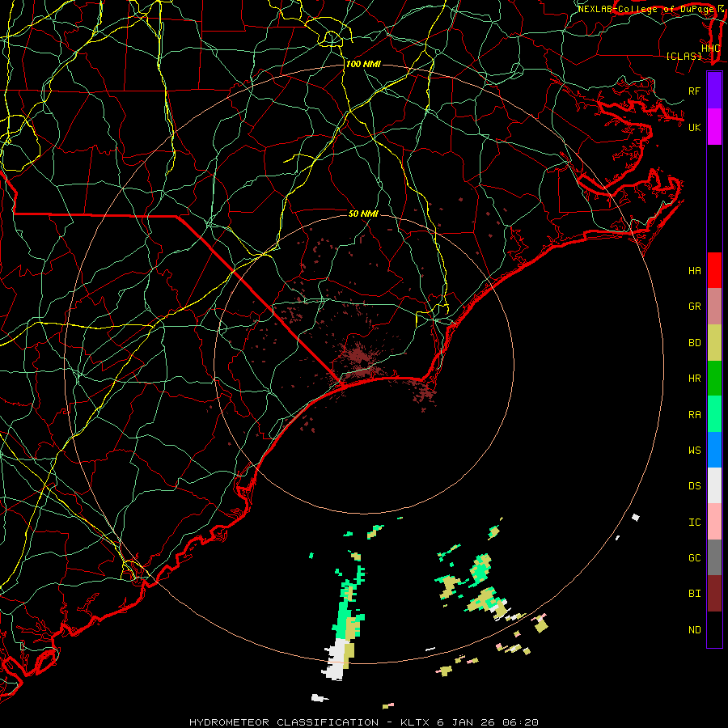This screenshot has width=728, height=728.
Task: Click the 'HA' legend label
Action: click(x=694, y=271)
